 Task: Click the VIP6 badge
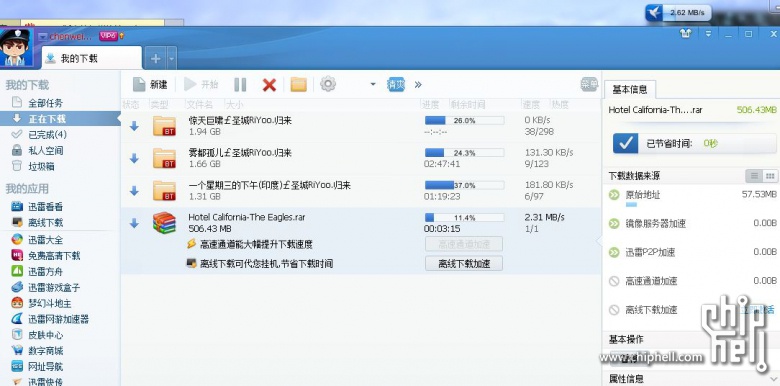(x=108, y=35)
